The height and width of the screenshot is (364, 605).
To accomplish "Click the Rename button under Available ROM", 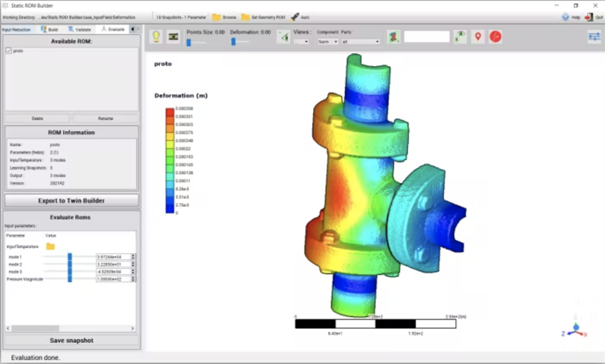I will coord(106,118).
